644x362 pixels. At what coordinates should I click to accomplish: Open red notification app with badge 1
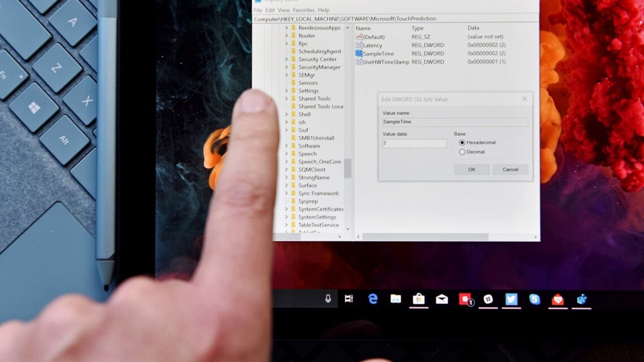coord(465,299)
